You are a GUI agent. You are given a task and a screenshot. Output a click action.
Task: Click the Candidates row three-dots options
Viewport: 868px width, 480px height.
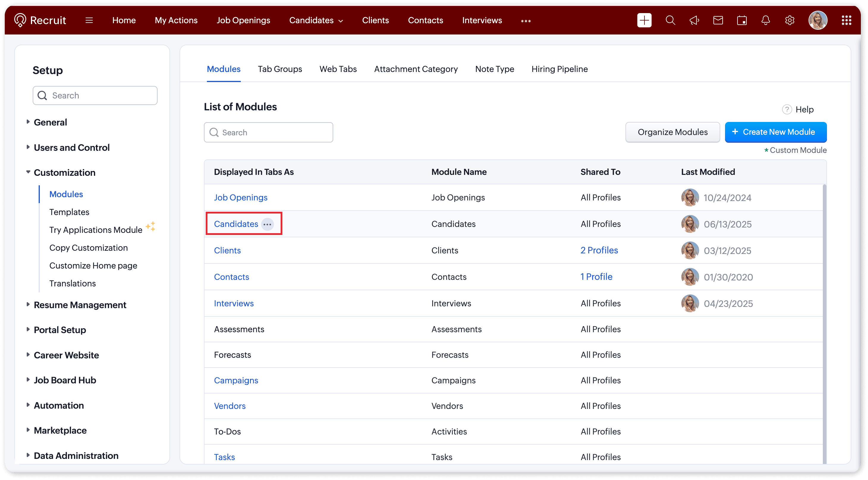(x=268, y=224)
